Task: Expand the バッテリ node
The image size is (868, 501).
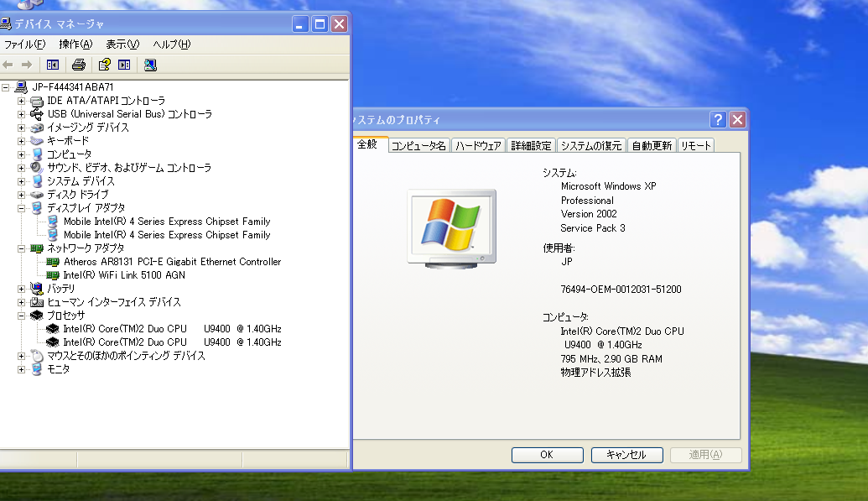Action: tap(21, 289)
